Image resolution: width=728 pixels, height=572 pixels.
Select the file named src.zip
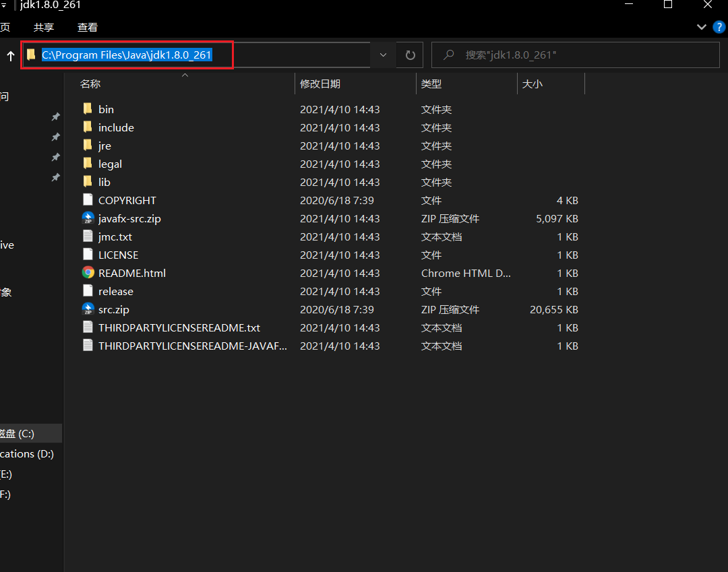coord(114,309)
